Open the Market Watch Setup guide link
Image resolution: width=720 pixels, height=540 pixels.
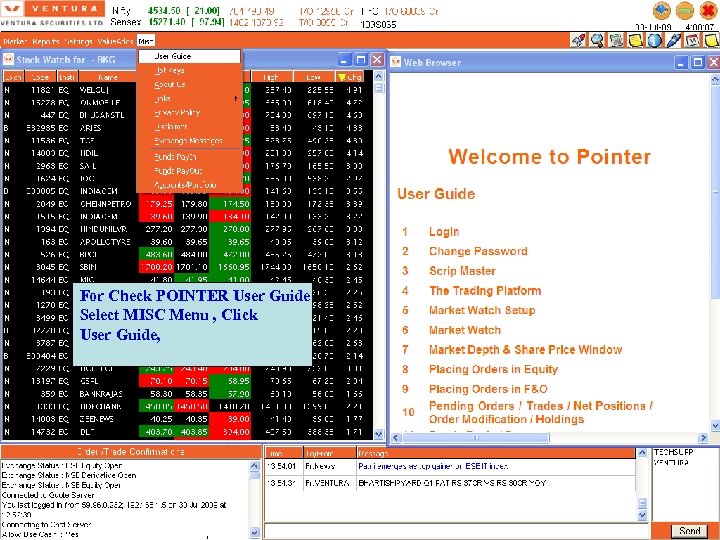point(482,310)
